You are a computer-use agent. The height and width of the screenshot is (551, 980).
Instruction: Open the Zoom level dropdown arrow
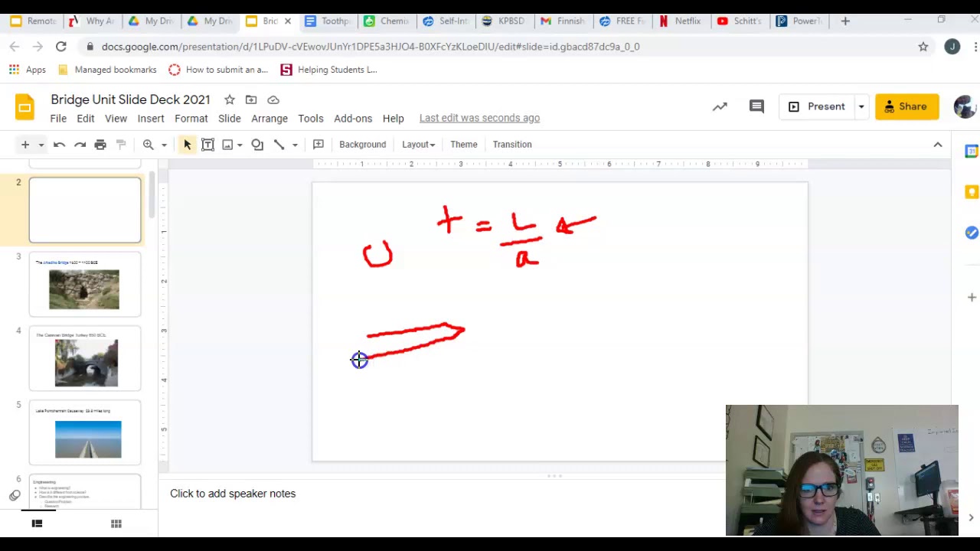point(164,145)
